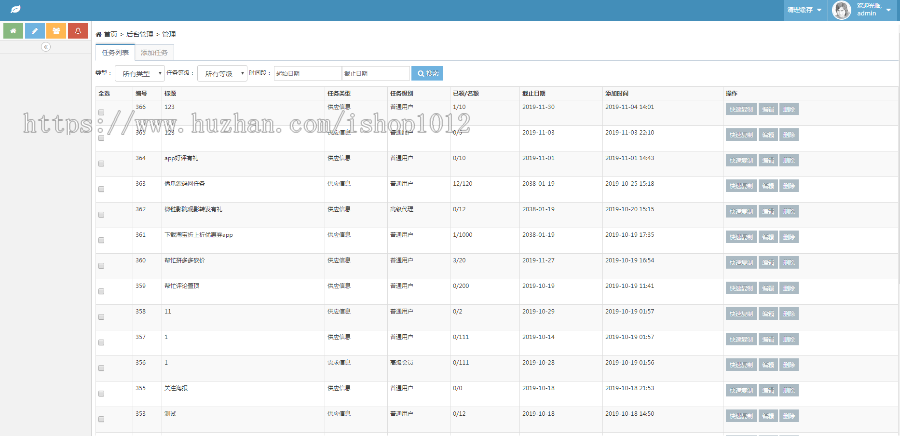Click quick copy button in row 362

[x=741, y=211]
